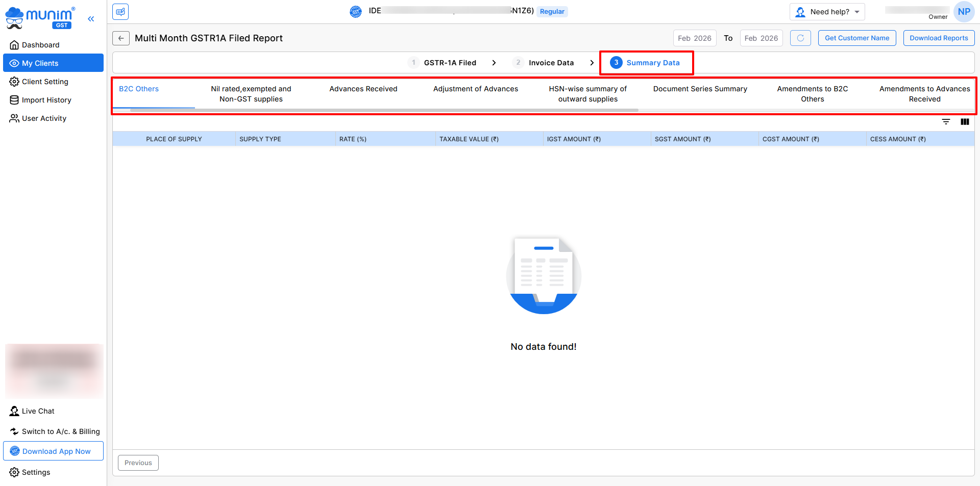Click Get Customer Name button
The width and height of the screenshot is (980, 486).
856,38
